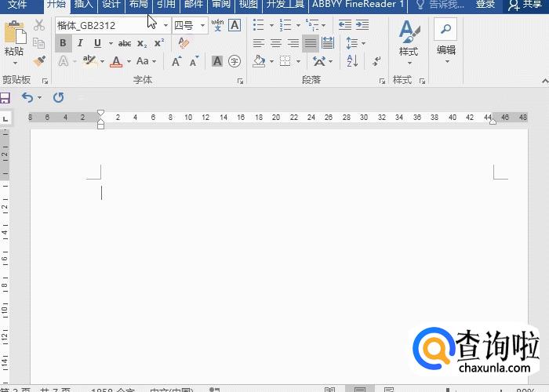
Task: Open the Styles pane launcher
Action: coord(422,82)
